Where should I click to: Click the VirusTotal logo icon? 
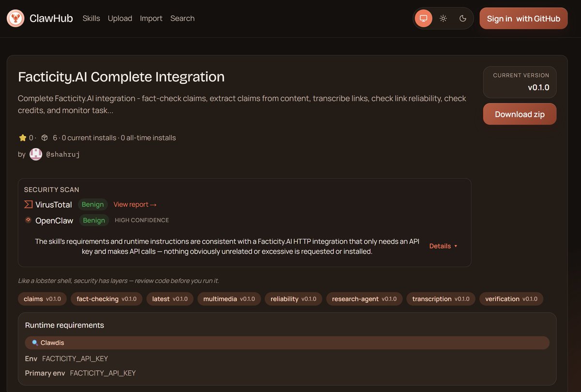[x=28, y=205]
